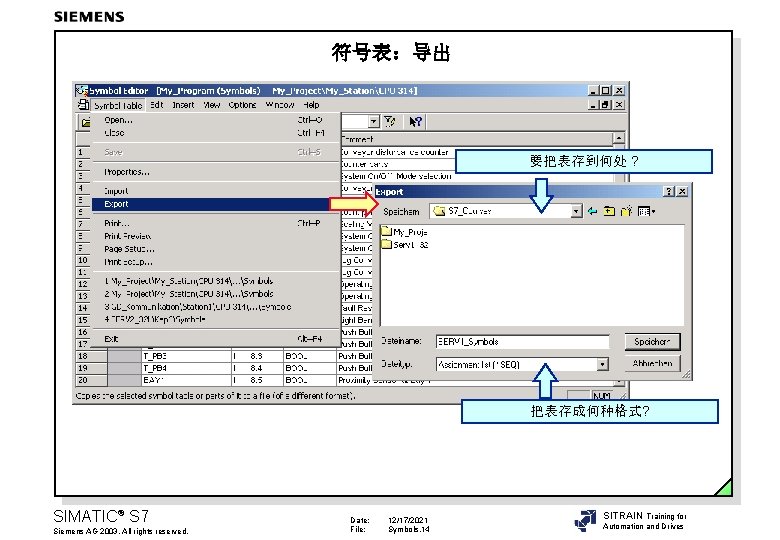Open the View menu
The width and height of the screenshot is (780, 540).
coord(211,105)
